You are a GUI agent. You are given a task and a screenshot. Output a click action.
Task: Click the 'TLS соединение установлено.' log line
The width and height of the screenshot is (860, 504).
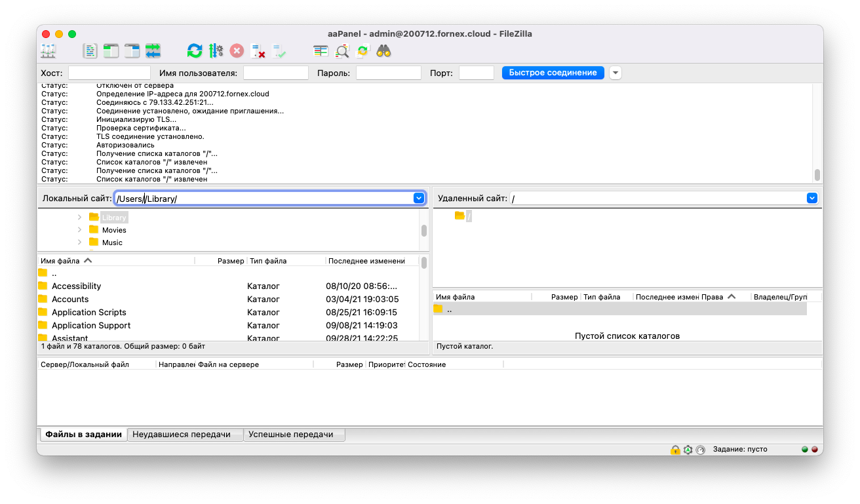(x=150, y=136)
